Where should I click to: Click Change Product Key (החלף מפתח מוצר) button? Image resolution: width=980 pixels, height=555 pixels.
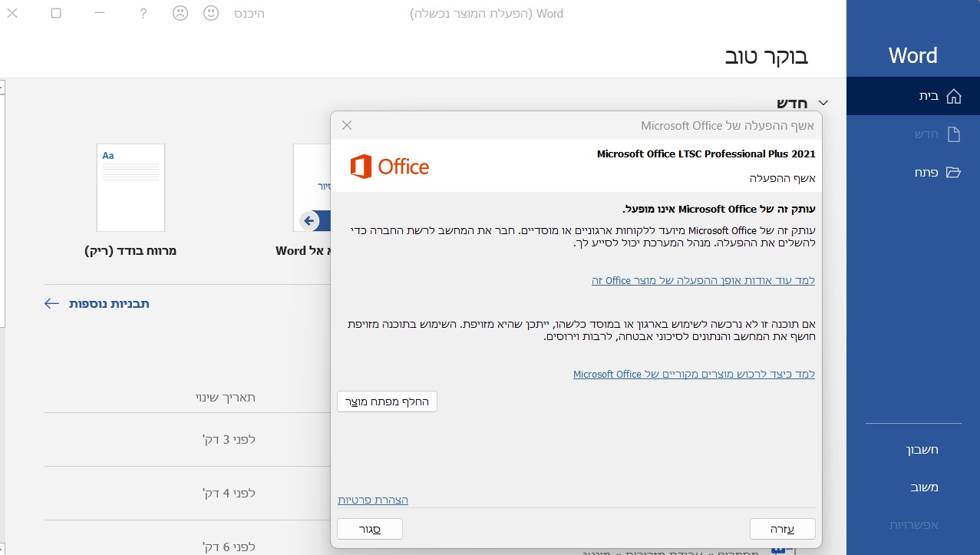[x=387, y=401]
